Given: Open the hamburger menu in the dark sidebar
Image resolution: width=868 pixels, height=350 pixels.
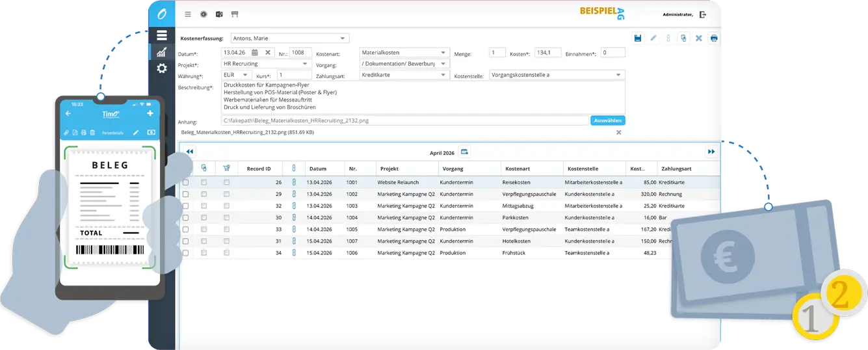Looking at the screenshot, I should point(162,36).
